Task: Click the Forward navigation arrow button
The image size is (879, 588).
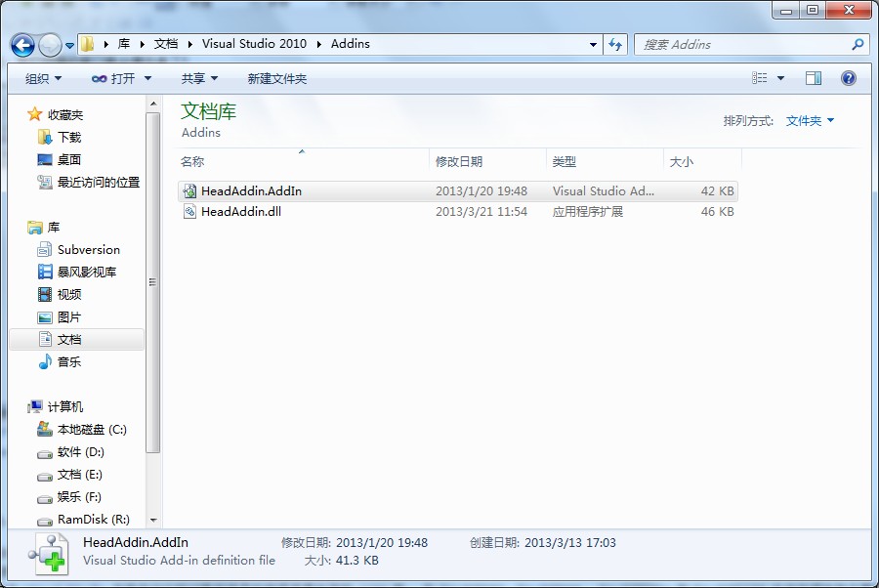Action: tap(51, 45)
